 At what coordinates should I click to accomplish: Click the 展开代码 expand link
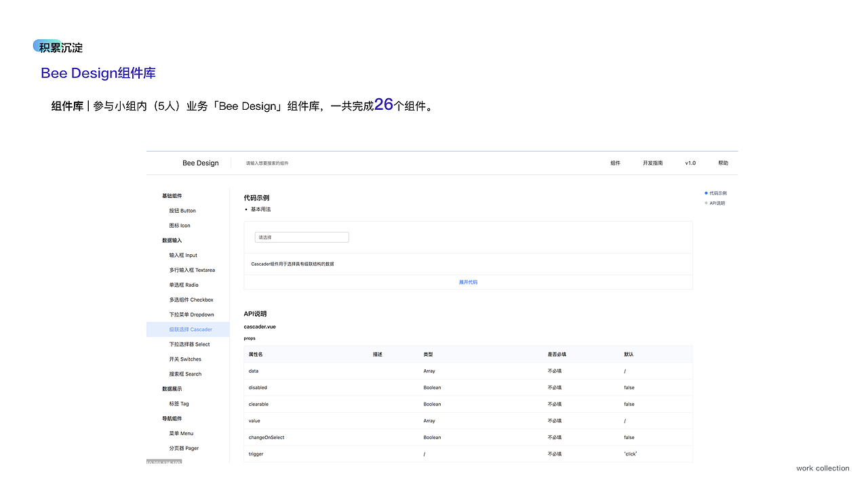(468, 282)
